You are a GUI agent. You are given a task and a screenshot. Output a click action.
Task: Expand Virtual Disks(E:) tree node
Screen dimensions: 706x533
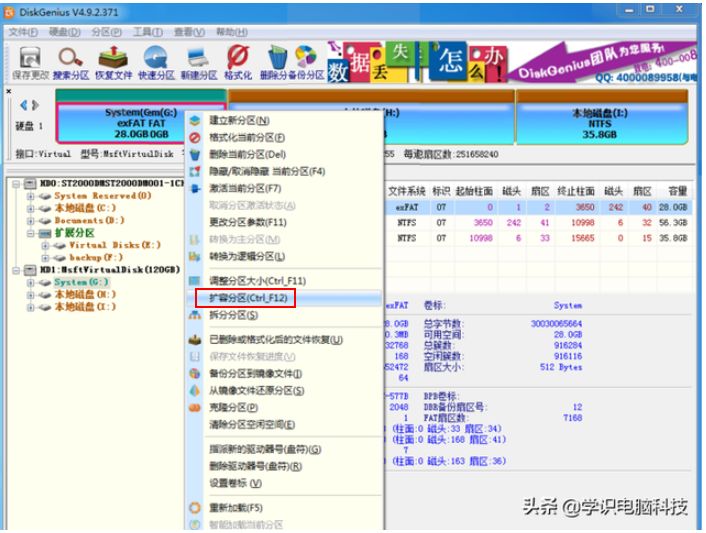[x=45, y=245]
